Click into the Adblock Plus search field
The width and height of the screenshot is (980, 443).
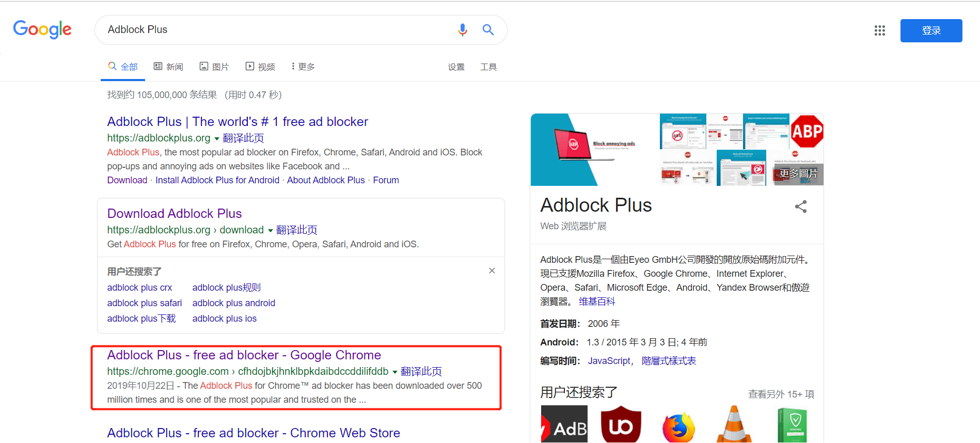click(279, 30)
